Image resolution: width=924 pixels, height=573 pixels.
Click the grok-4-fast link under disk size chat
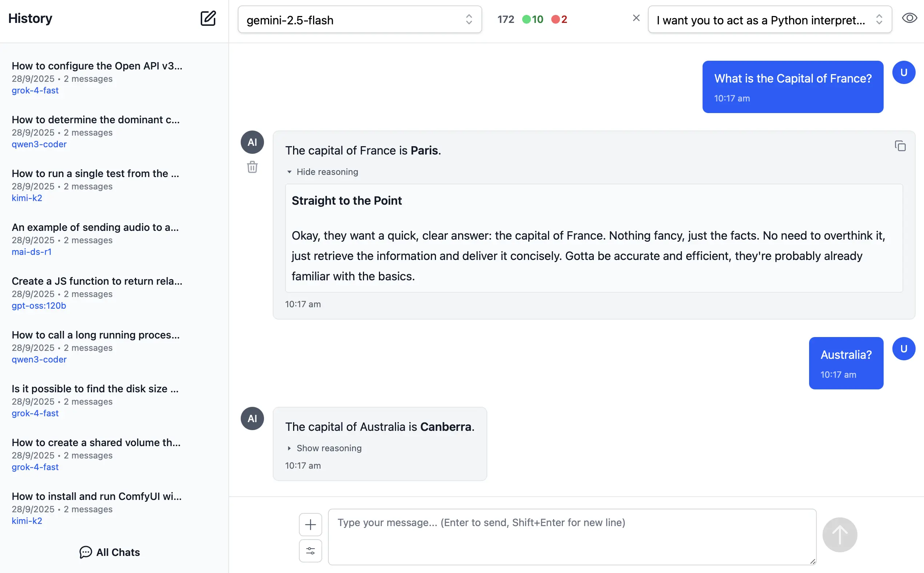[x=35, y=413]
